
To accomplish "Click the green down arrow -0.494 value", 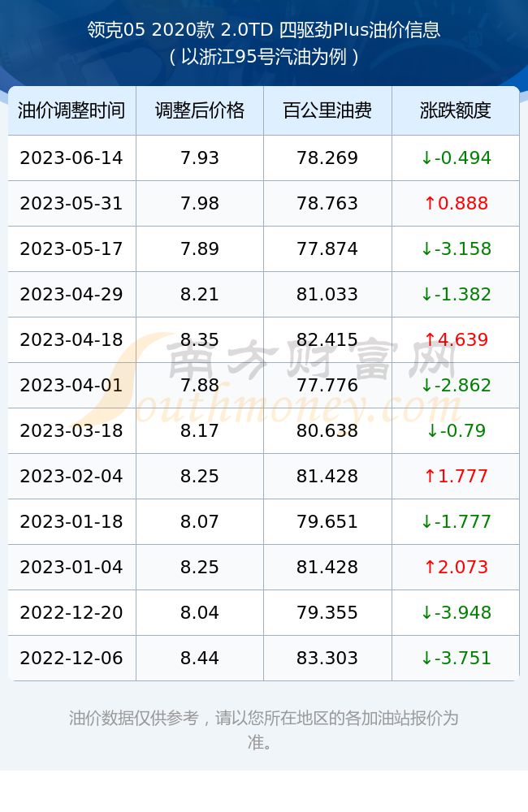I will (x=456, y=158).
